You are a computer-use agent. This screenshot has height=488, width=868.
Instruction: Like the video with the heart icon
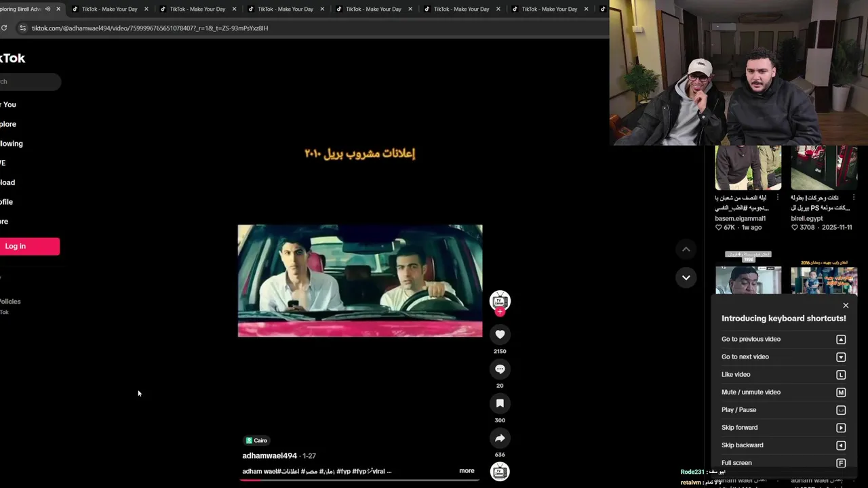coord(500,334)
